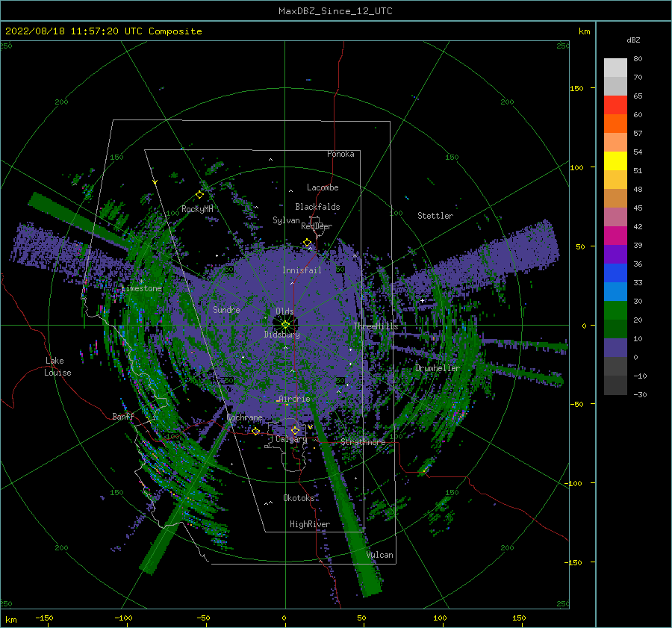Select the yellow diamond marker just below RedDeer

pos(308,243)
